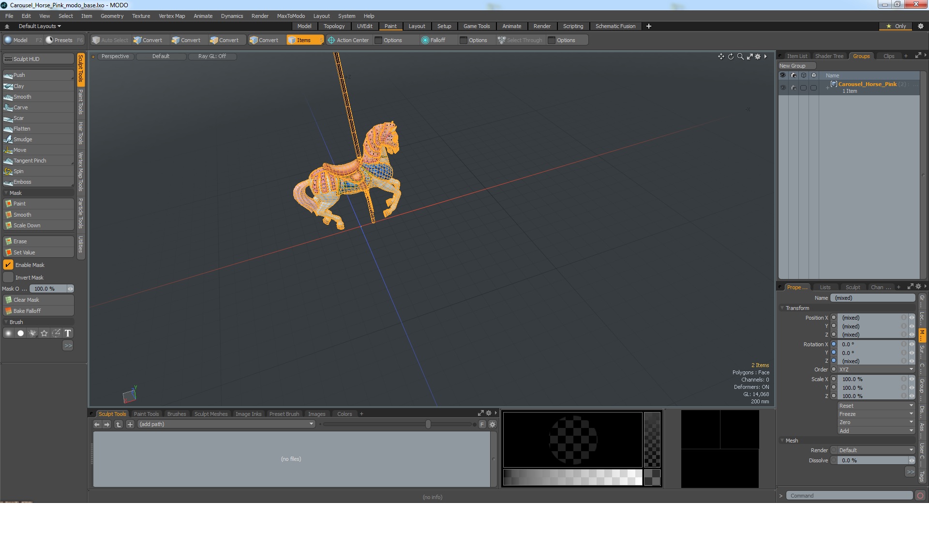Click the viewport rotate icon
Screen dimensions: 929x560
click(x=731, y=57)
